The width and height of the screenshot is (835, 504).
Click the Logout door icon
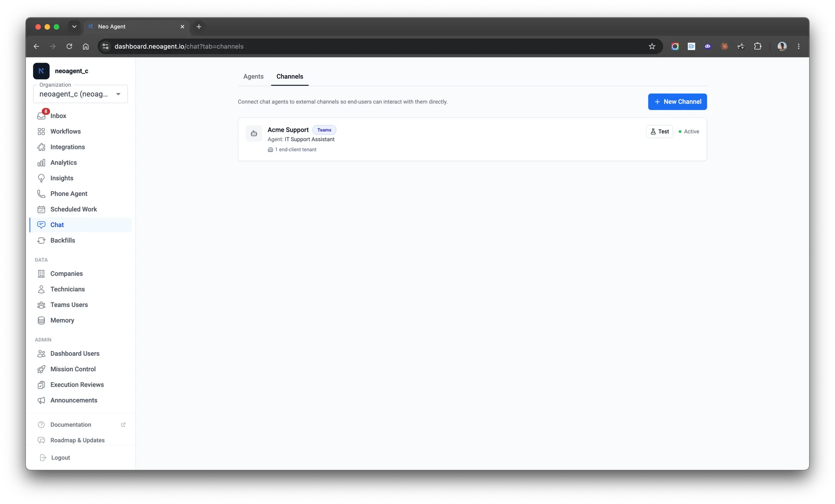click(x=43, y=458)
